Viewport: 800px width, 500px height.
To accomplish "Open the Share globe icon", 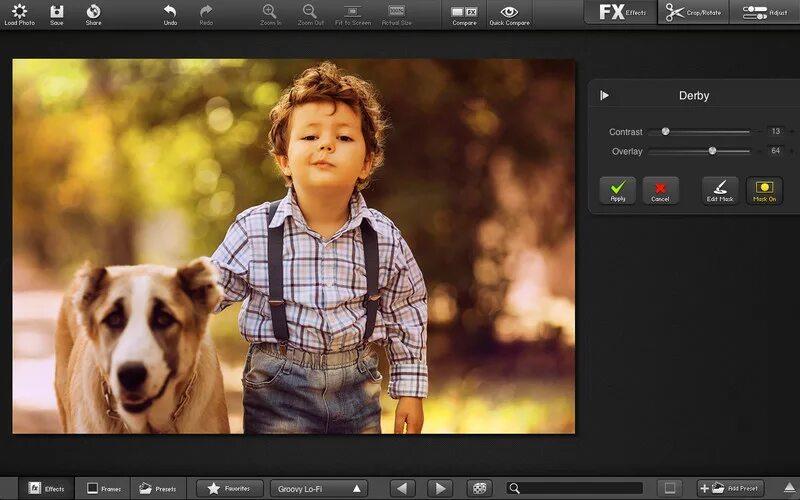I will point(93,11).
